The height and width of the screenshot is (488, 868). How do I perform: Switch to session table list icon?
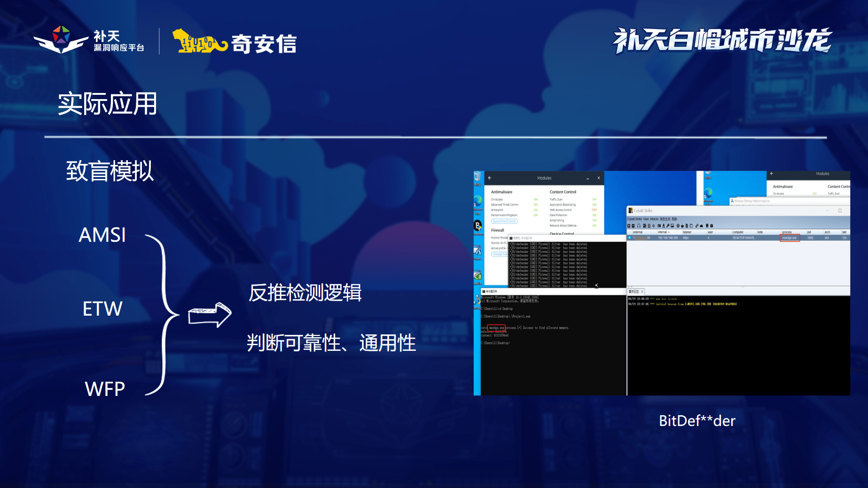click(649, 226)
